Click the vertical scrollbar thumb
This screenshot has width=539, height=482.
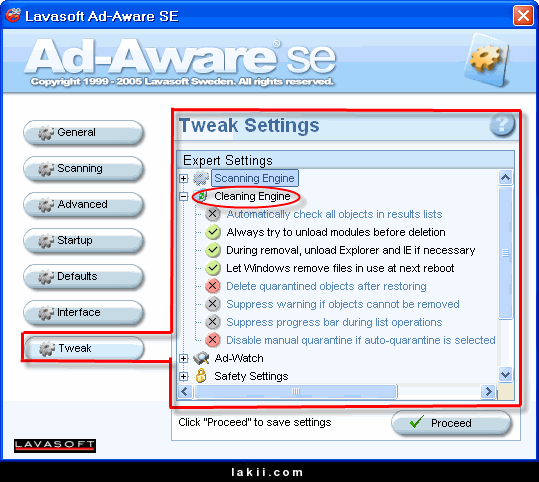coord(505,253)
